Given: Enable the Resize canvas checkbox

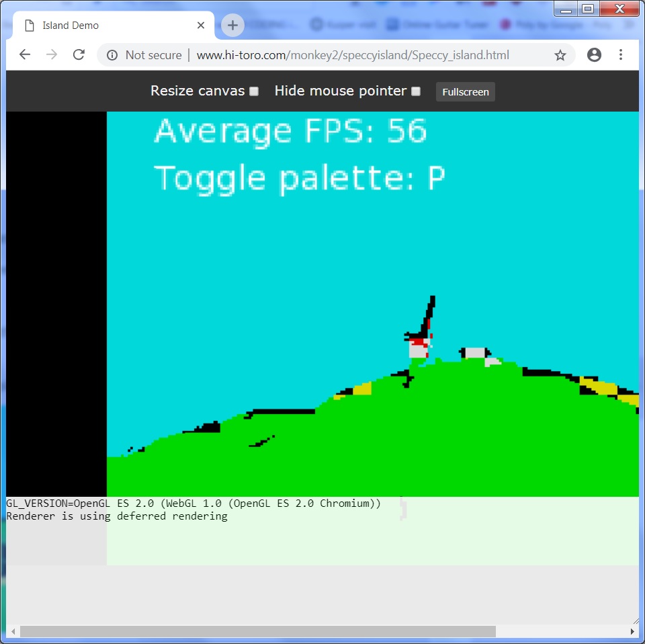Looking at the screenshot, I should (254, 91).
